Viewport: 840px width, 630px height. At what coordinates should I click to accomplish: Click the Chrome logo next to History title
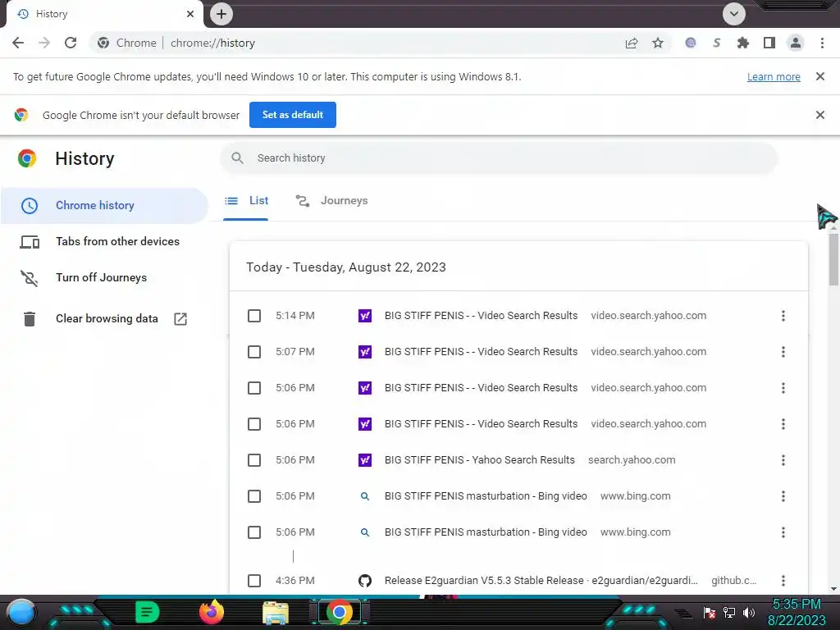point(27,158)
